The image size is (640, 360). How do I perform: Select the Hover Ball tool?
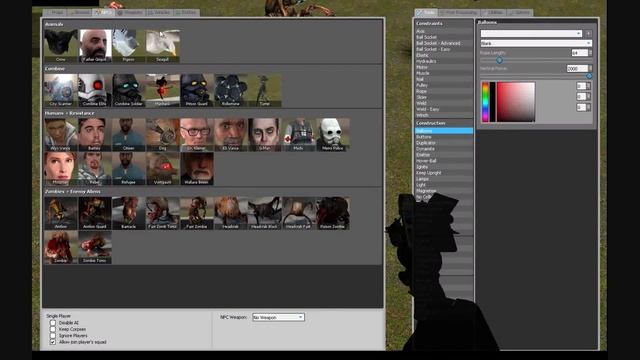click(444, 161)
